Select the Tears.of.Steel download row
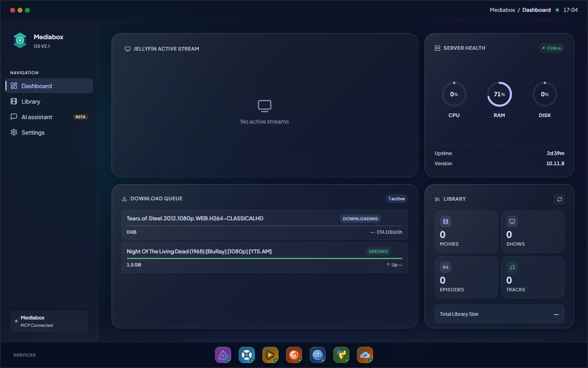 [x=265, y=225]
